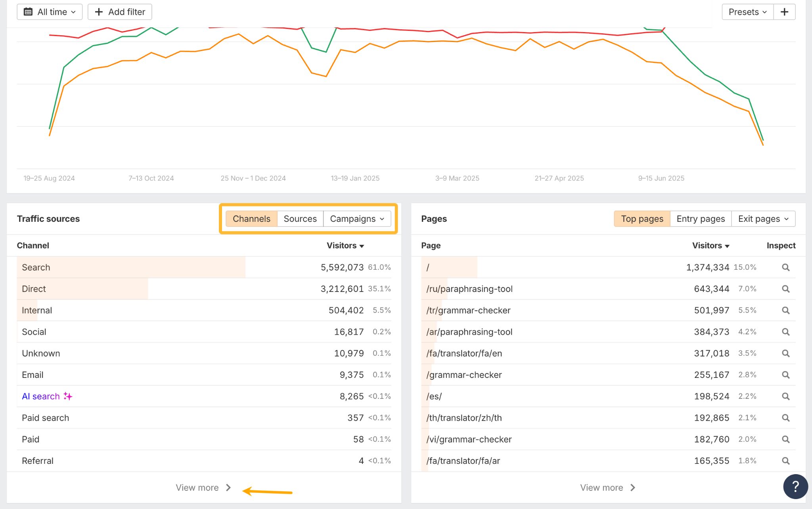Switch traffic sources view to Sources
Image resolution: width=812 pixels, height=509 pixels.
coord(300,218)
